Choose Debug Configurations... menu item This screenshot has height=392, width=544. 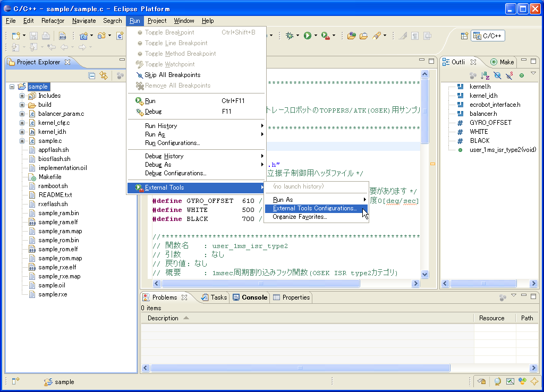(x=196, y=173)
